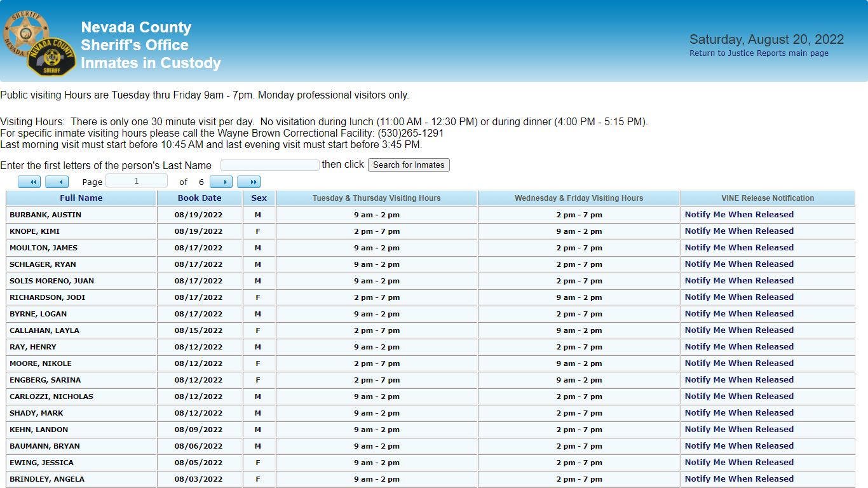Image resolution: width=868 pixels, height=488 pixels.
Task: Go to the first page arrow button
Action: pyautogui.click(x=29, y=182)
